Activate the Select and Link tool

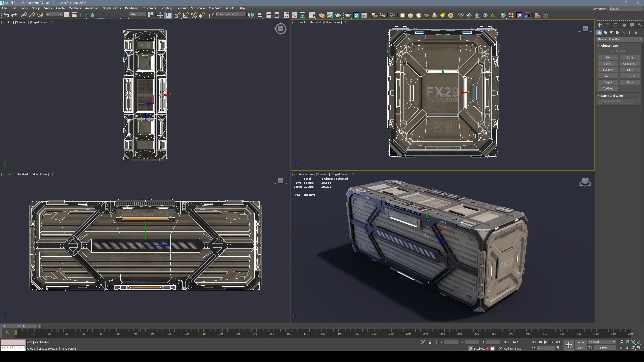pyautogui.click(x=23, y=15)
